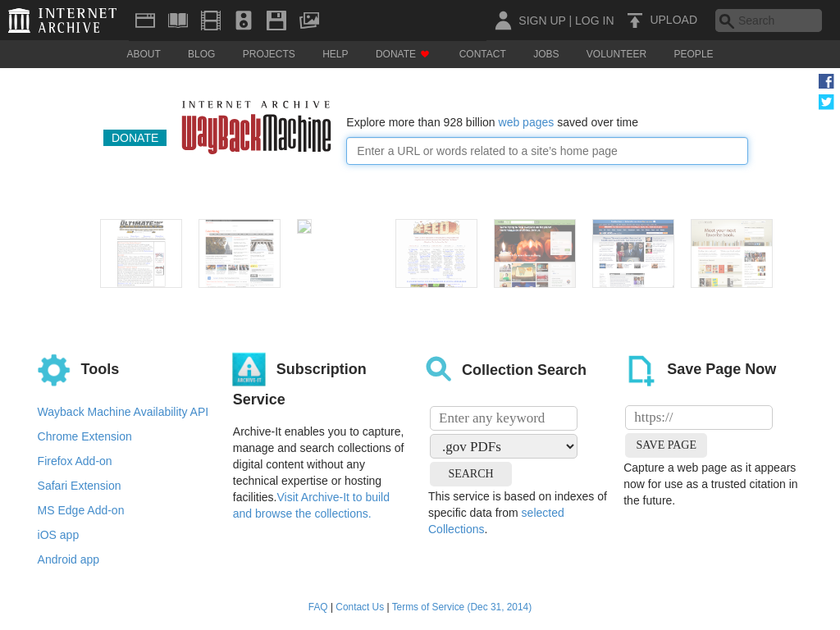Open the iOS app link
Image resolution: width=840 pixels, height=630 pixels.
[58, 535]
